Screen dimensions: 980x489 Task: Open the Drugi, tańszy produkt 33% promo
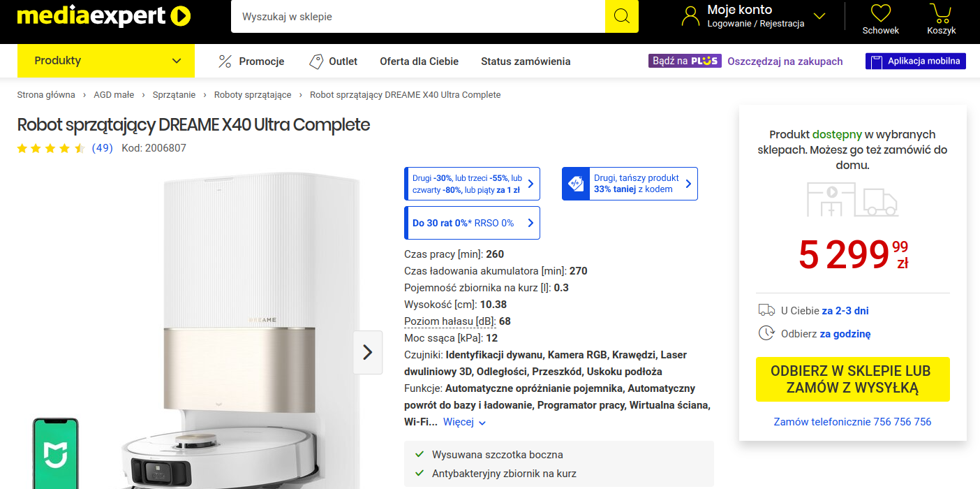(630, 184)
